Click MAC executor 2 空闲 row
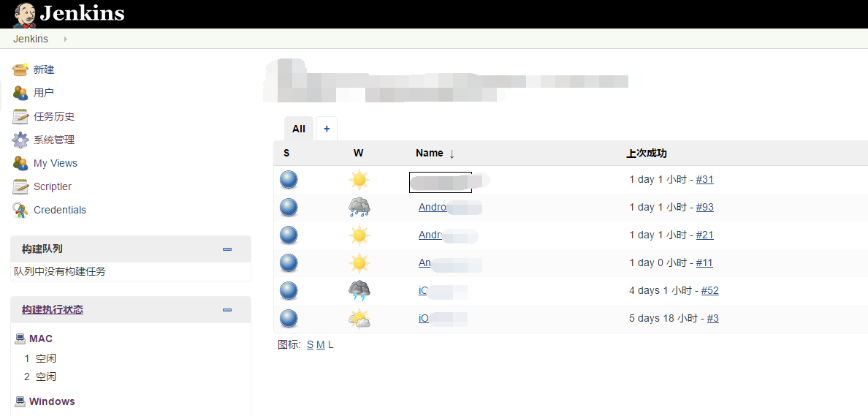 (x=40, y=377)
